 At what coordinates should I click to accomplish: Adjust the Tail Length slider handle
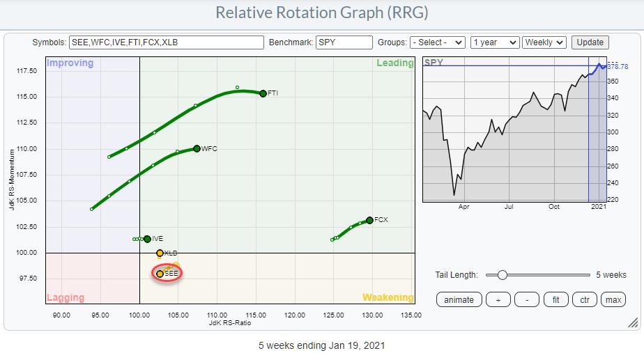[x=502, y=275]
